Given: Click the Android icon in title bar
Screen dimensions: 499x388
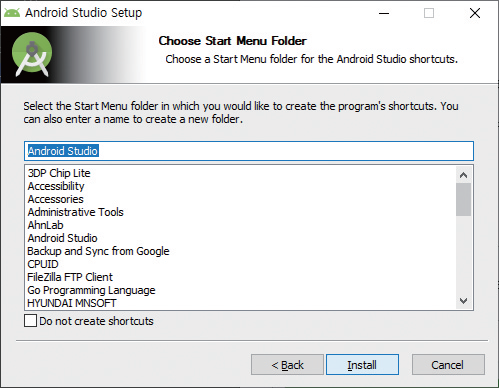Looking at the screenshot, I should pos(12,13).
